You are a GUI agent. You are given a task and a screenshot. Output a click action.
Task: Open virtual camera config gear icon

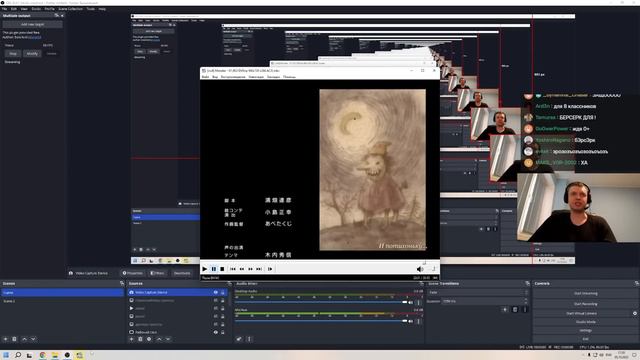(x=635, y=313)
